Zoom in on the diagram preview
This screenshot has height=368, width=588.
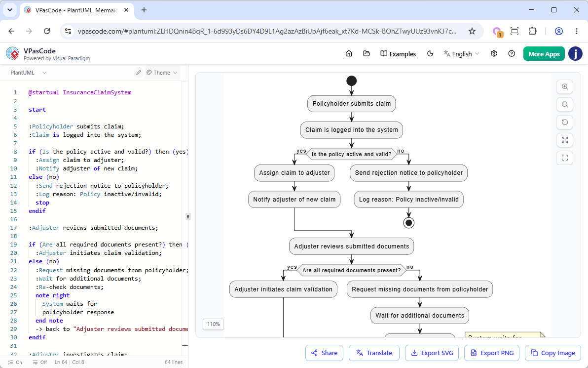tap(565, 87)
